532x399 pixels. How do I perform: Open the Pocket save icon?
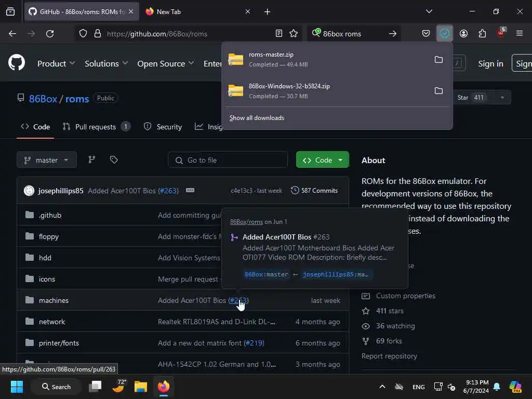(x=426, y=34)
